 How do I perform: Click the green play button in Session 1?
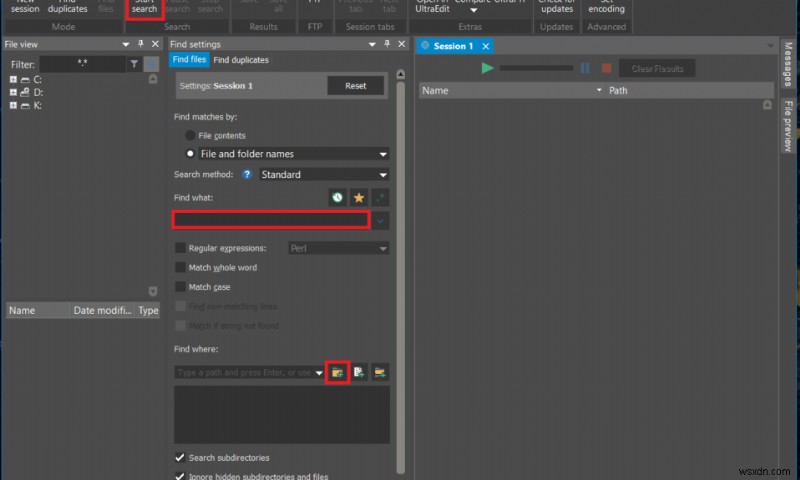pos(487,68)
